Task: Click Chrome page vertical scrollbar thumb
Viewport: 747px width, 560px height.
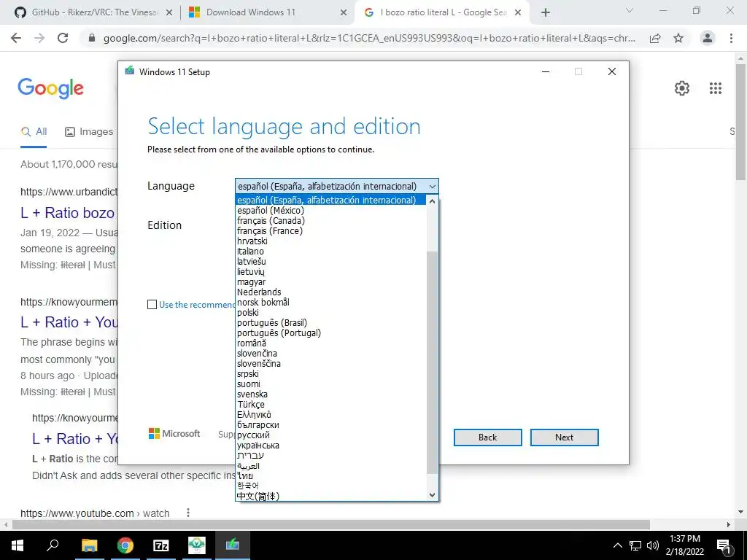Action: pyautogui.click(x=741, y=122)
